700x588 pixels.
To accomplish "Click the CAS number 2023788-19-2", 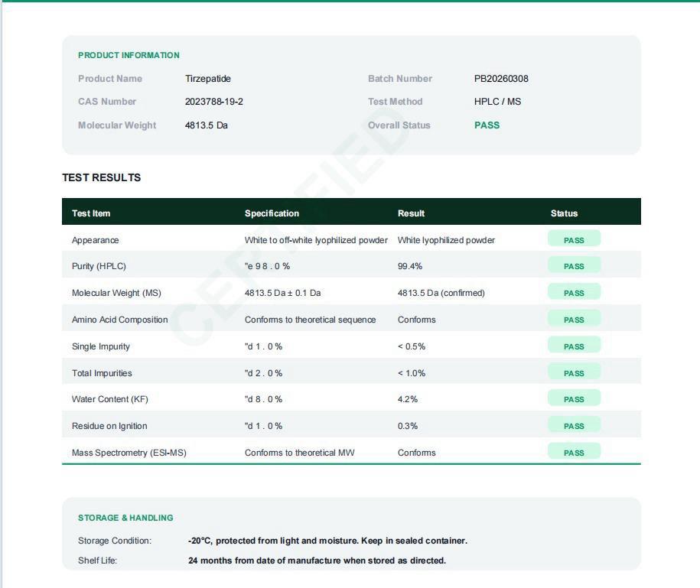I will pos(214,102).
